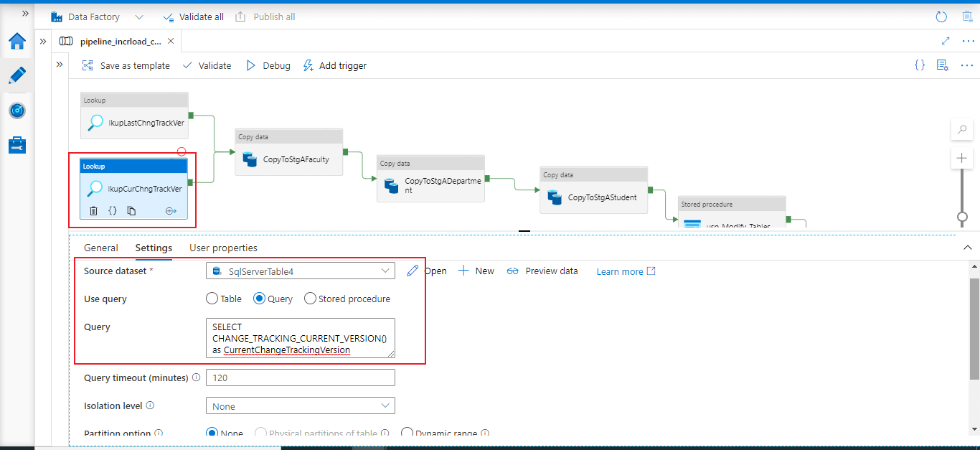
Task: Open the Learn more link
Action: coord(626,271)
